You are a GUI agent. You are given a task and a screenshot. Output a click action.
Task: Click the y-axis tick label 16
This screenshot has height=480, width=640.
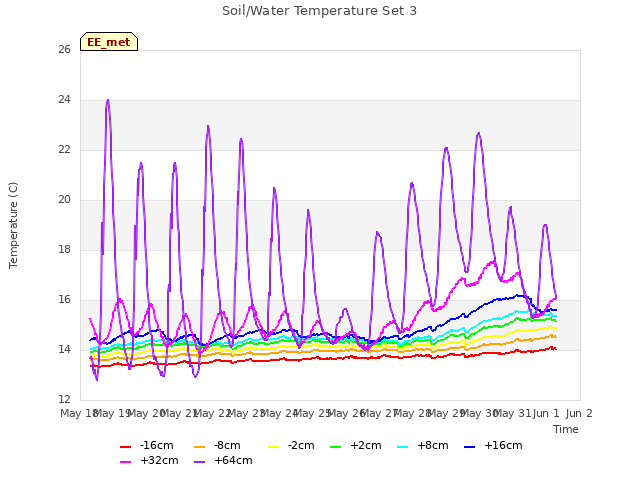[x=64, y=300]
